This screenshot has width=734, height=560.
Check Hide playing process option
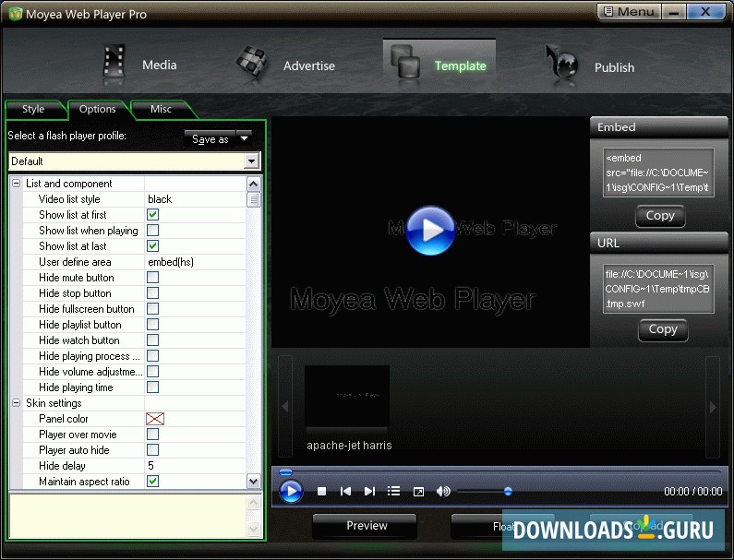[152, 356]
